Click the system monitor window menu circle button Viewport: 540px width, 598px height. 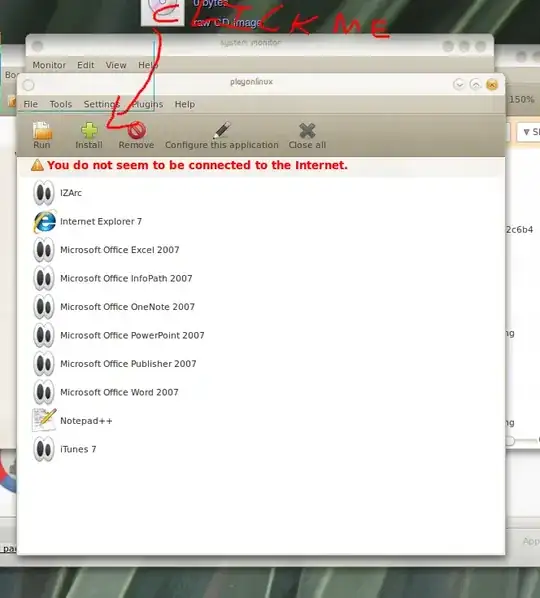click(x=37, y=46)
